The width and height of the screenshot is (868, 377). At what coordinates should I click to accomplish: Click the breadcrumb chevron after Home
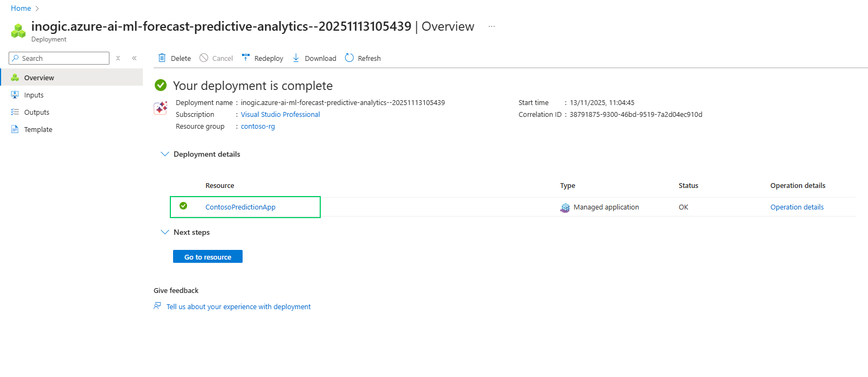point(37,9)
